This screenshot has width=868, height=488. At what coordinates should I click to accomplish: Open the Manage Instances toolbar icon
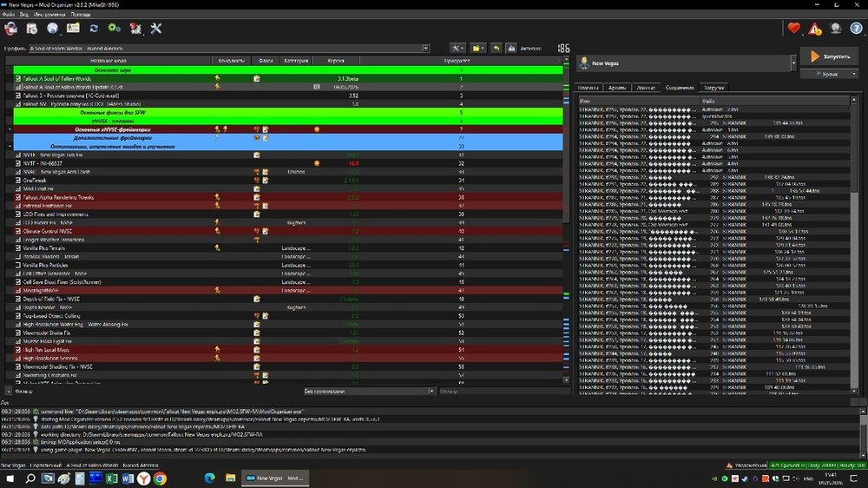tap(11, 29)
